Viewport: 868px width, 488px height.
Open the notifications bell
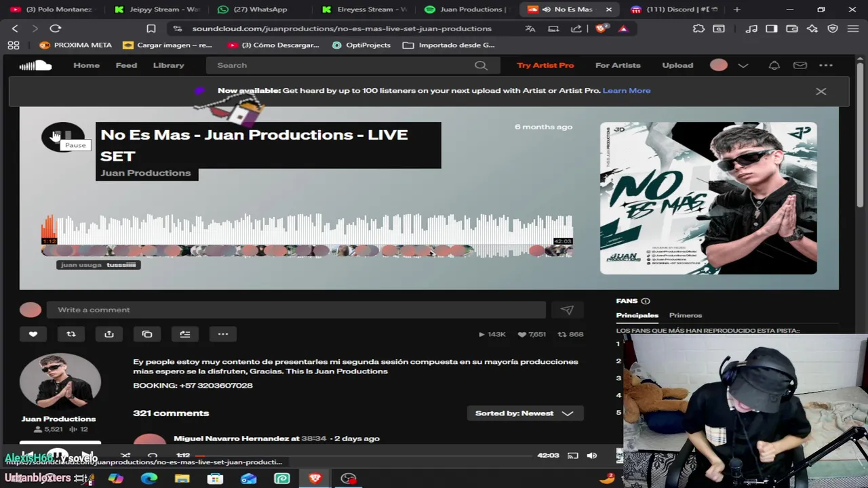coord(774,65)
